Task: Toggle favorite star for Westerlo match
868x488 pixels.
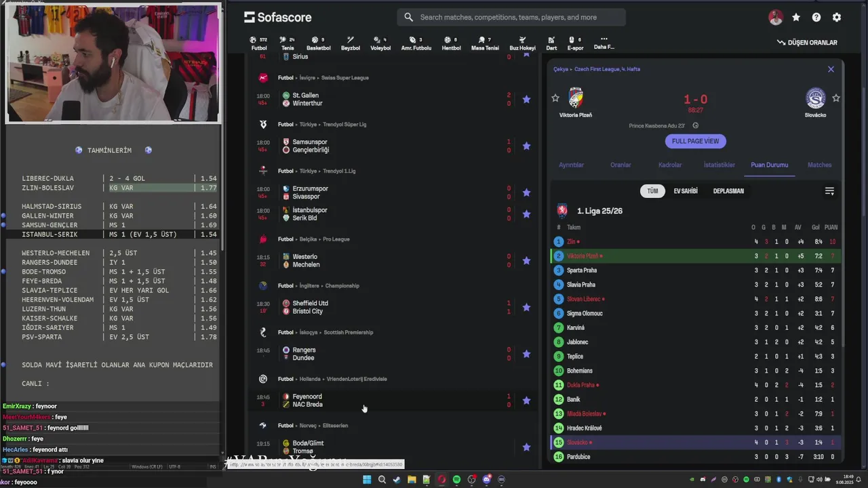Action: (526, 260)
